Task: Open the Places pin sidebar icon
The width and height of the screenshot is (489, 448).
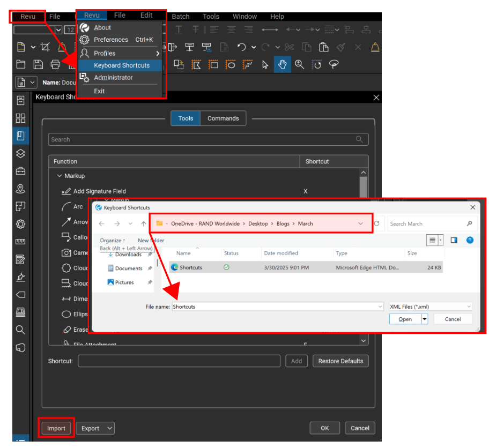Action: coord(20,189)
